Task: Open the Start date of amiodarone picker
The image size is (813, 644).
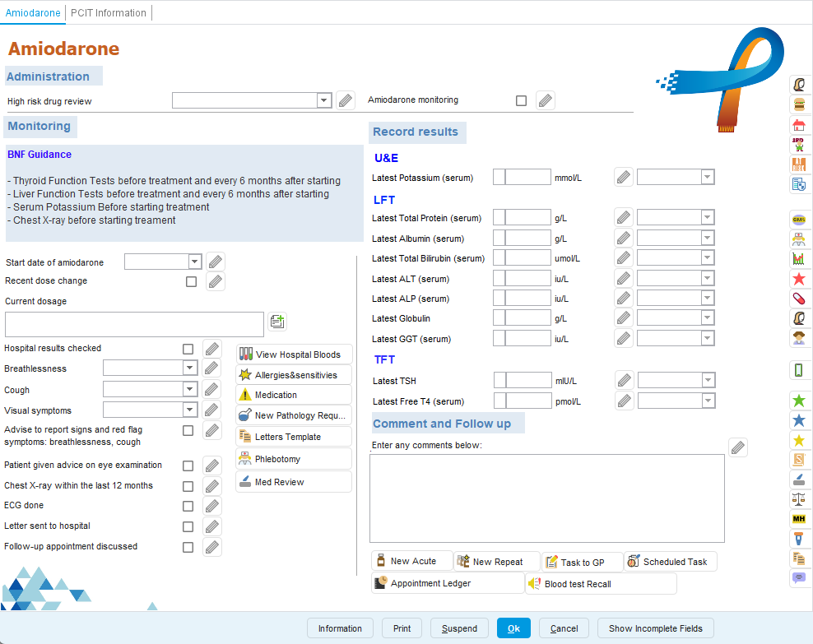Action: pos(195,262)
